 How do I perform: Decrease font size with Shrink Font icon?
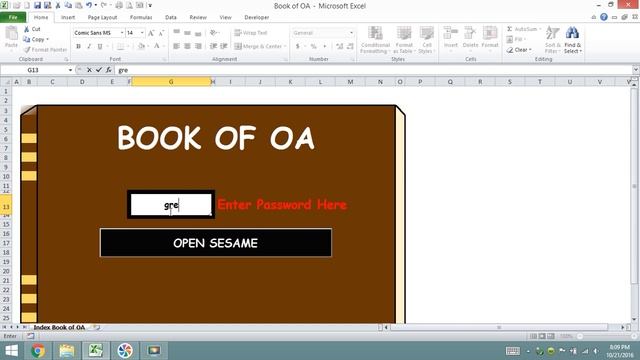point(161,33)
